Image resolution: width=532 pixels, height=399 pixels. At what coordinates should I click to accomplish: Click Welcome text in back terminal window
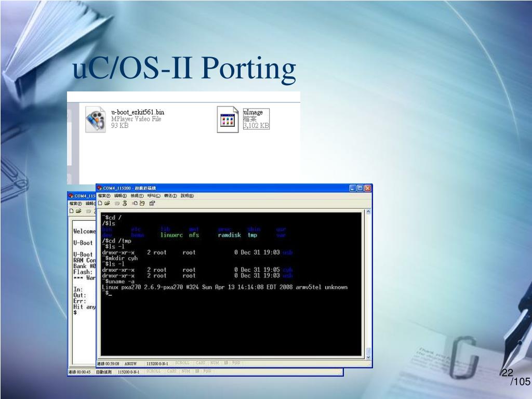[85, 231]
